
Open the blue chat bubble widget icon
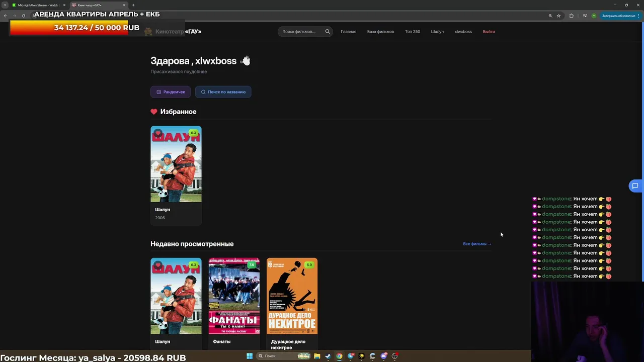click(635, 186)
